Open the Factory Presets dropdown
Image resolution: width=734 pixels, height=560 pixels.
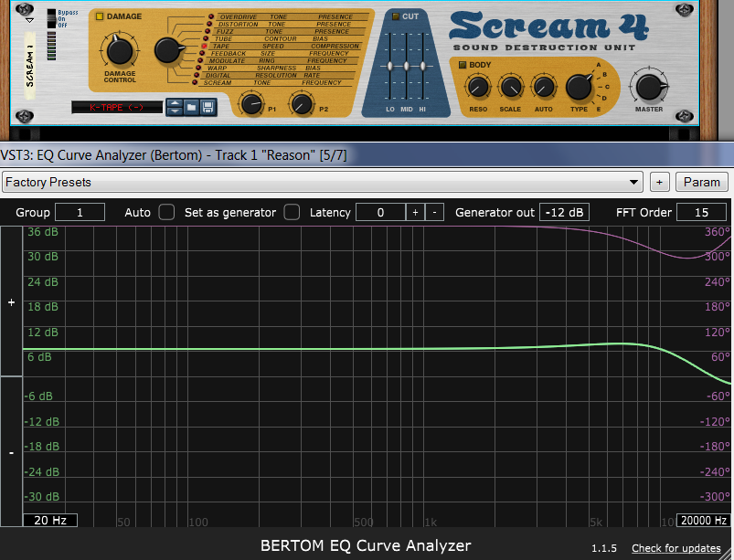(x=323, y=182)
